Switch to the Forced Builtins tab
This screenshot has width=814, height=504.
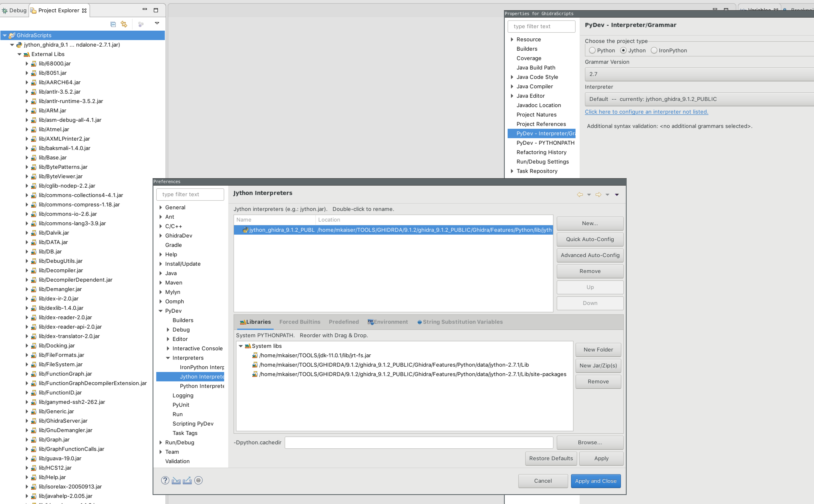point(299,322)
